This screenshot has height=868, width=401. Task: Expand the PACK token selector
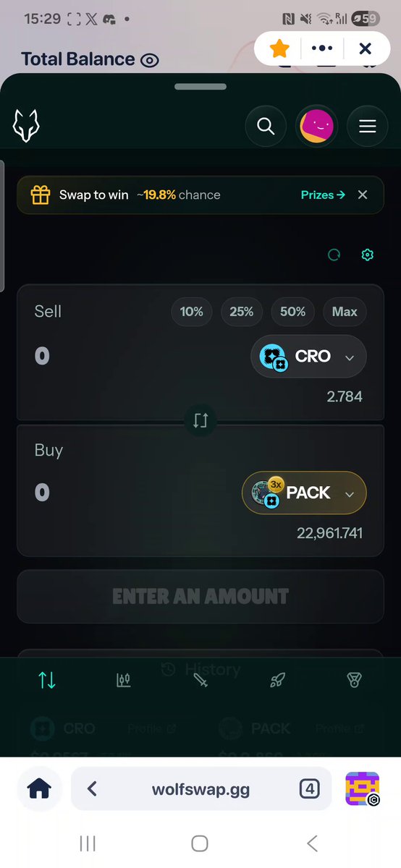304,493
